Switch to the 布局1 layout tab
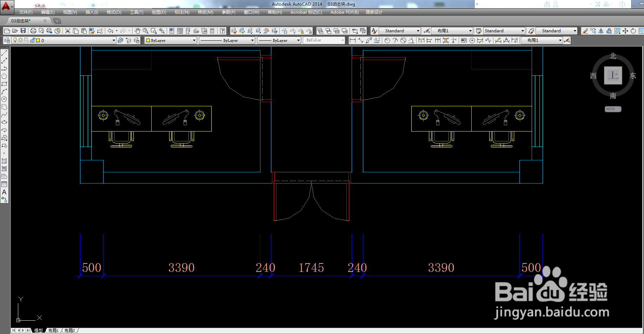The height and width of the screenshot is (334, 644). point(53,330)
